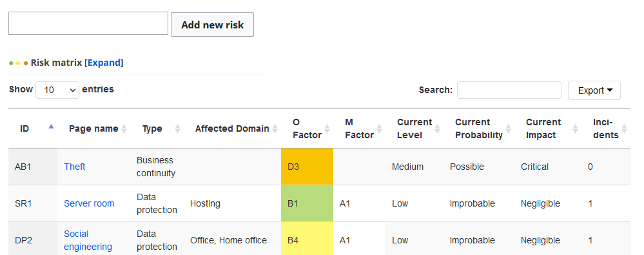Focus the table Search input field
Screen dimensions: 644x255
509,90
